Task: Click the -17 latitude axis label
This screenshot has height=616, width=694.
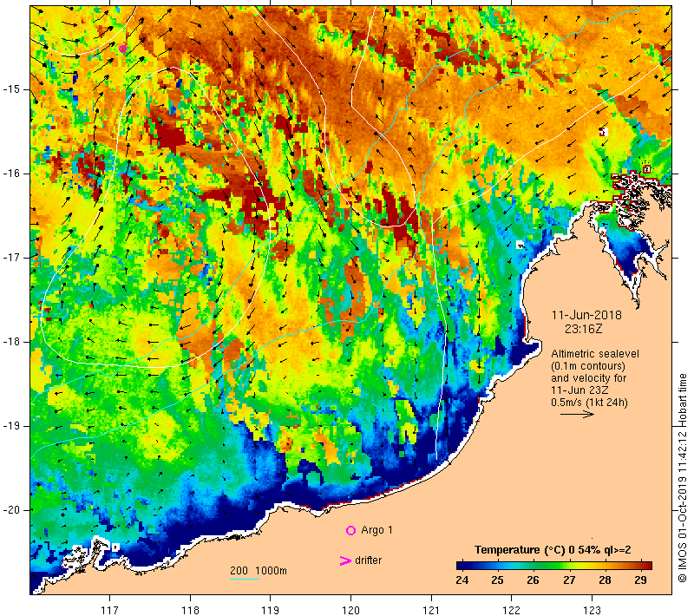Action: pos(11,258)
